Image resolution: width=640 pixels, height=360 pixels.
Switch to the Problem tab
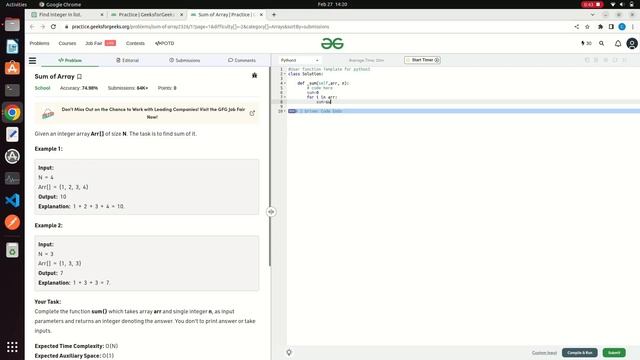pyautogui.click(x=70, y=60)
